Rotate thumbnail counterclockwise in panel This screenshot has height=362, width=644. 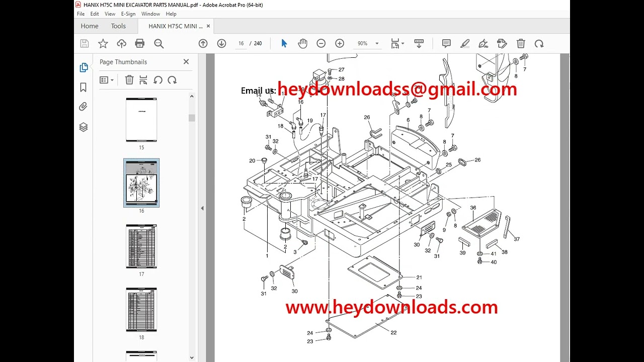coord(158,80)
